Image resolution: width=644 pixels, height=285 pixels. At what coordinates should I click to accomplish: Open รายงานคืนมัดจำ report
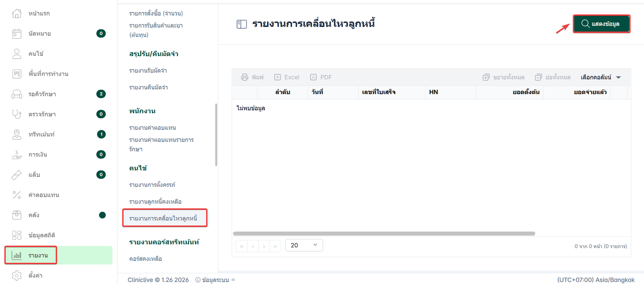tap(149, 87)
